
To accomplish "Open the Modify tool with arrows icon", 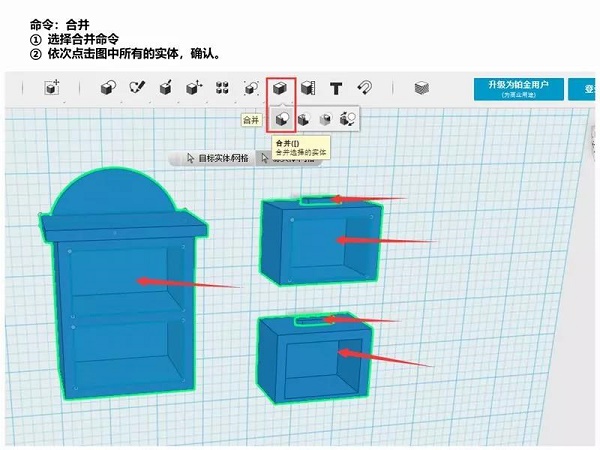I will [195, 89].
